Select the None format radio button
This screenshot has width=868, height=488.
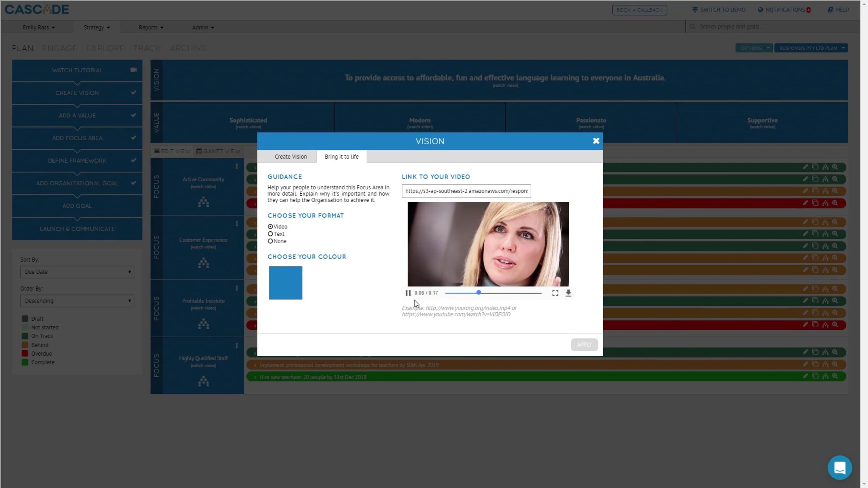pyautogui.click(x=270, y=241)
